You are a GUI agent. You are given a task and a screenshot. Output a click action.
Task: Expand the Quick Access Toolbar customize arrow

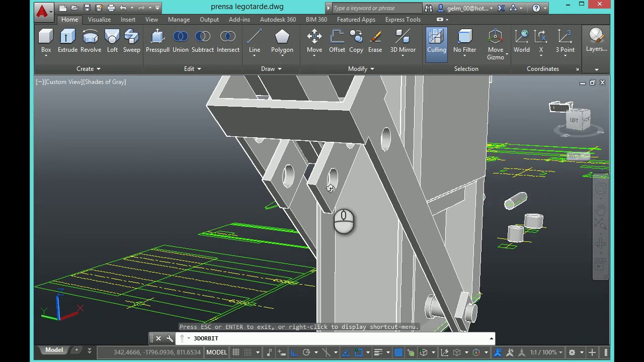[157, 8]
